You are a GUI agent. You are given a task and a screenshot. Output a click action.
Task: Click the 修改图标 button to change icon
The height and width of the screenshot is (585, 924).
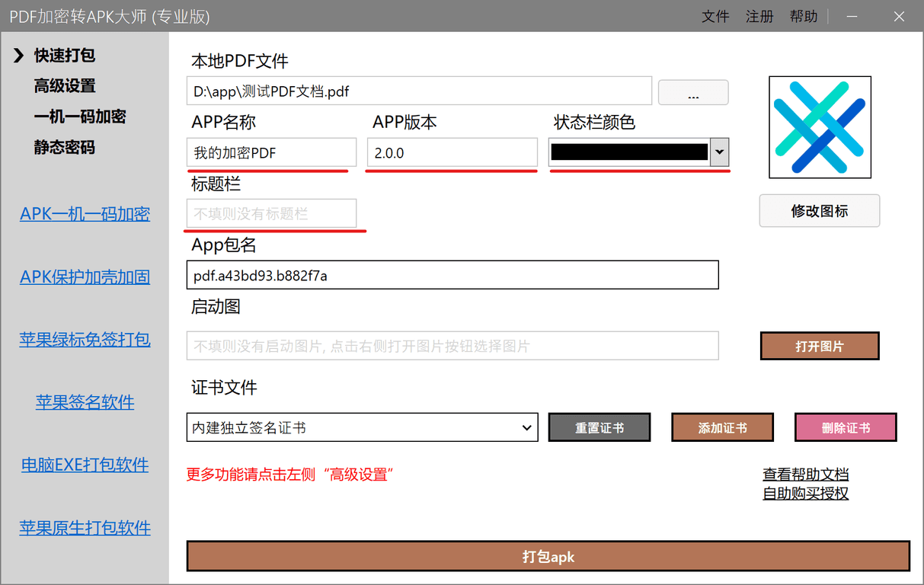[819, 211]
